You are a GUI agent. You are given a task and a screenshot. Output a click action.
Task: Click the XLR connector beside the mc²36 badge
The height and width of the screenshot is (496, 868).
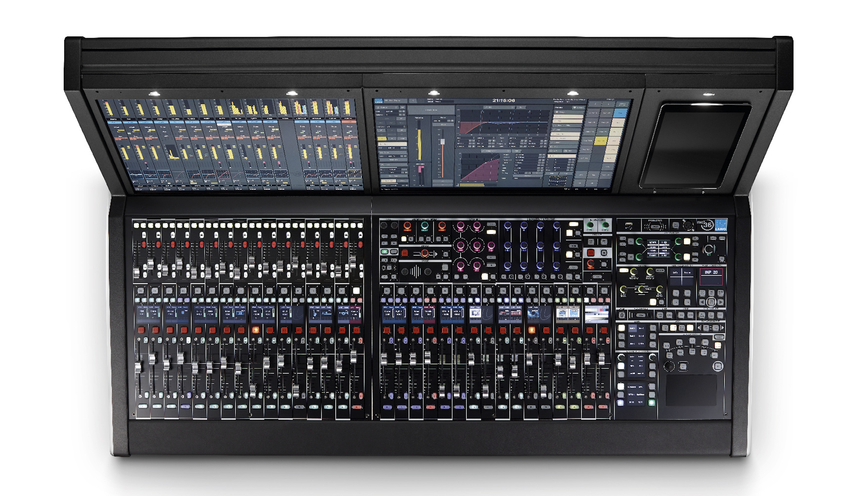coord(688,225)
